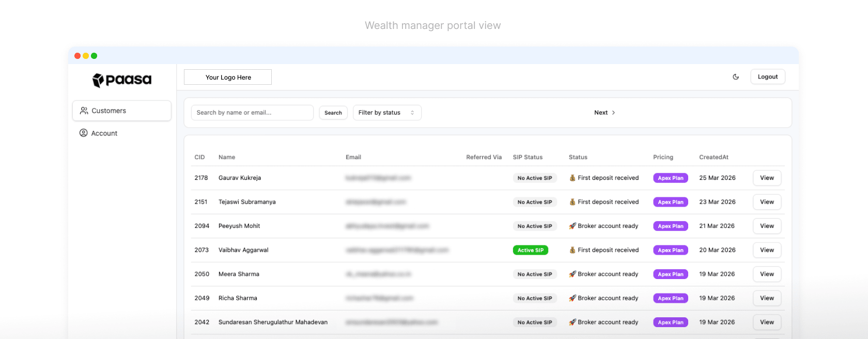Click money bag icon in Vaibhav Aggarwal row
This screenshot has width=868, height=339.
[572, 250]
